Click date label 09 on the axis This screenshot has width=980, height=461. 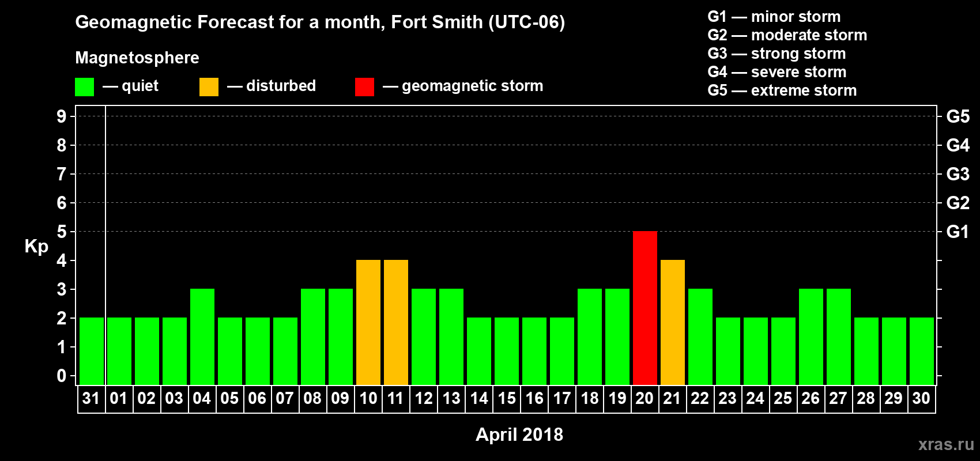tap(340, 398)
